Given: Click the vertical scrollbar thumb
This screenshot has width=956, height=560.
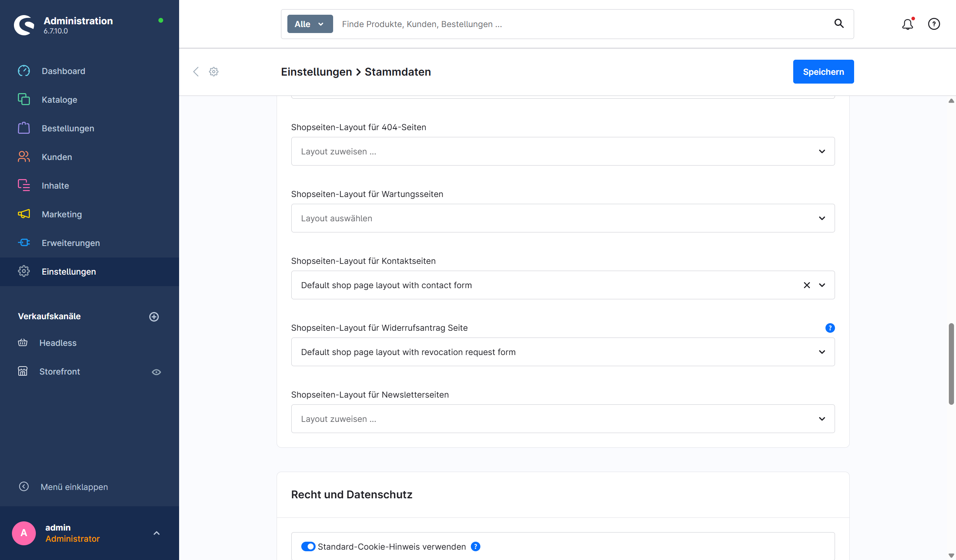Looking at the screenshot, I should 951,364.
